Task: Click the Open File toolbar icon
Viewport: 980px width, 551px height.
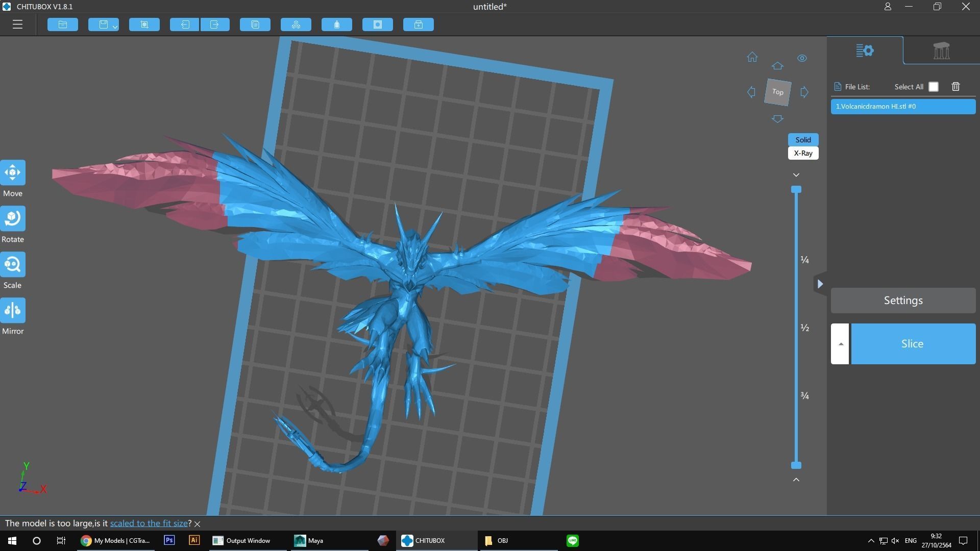Action: [63, 24]
